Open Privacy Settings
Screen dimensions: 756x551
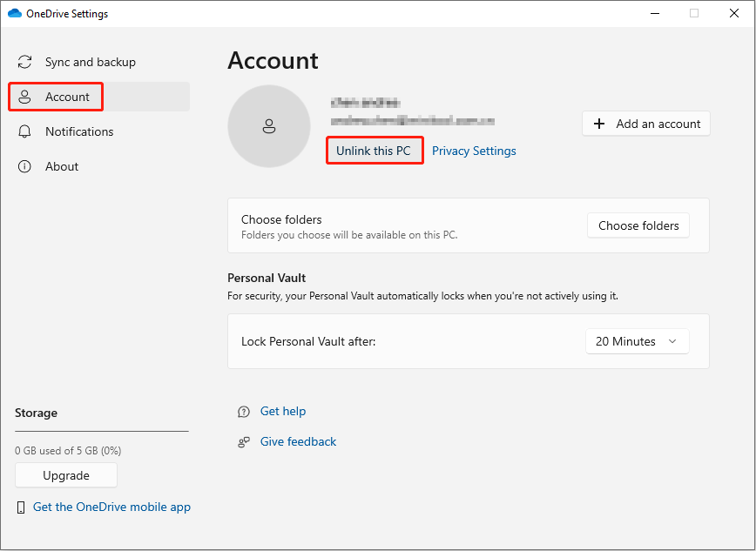(x=474, y=151)
